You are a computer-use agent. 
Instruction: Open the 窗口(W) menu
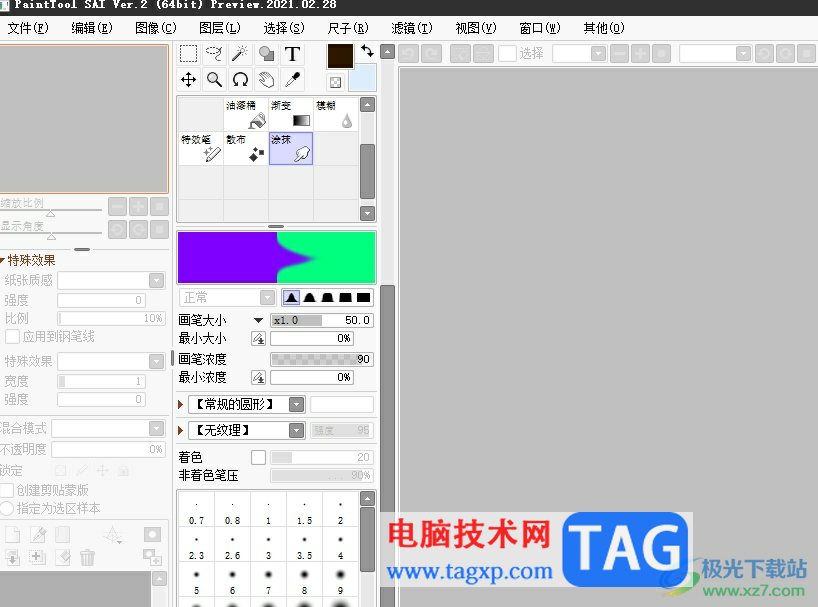[x=540, y=28]
